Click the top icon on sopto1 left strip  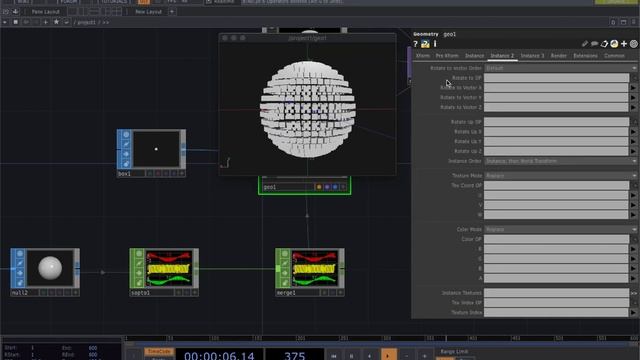pyautogui.click(x=139, y=253)
